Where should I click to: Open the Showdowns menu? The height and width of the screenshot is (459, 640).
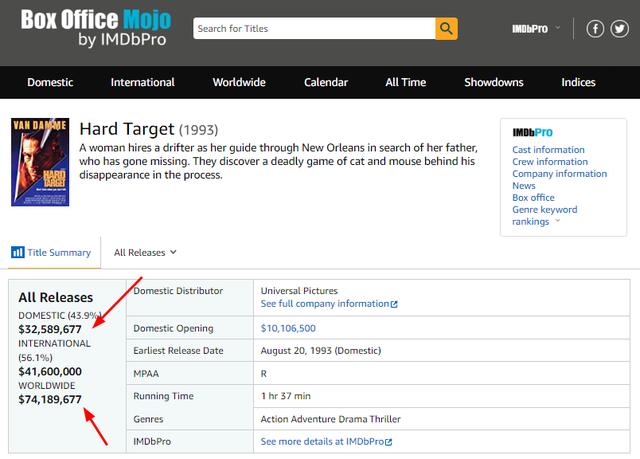tap(494, 82)
